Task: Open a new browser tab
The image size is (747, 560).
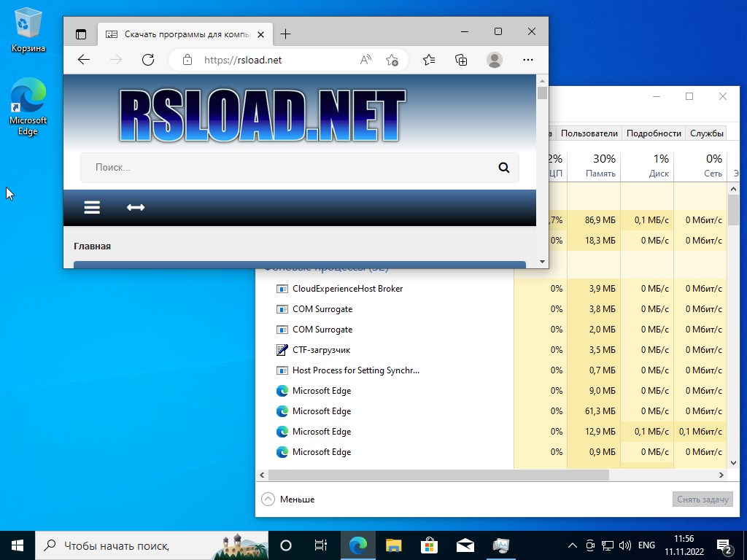Action: click(285, 34)
